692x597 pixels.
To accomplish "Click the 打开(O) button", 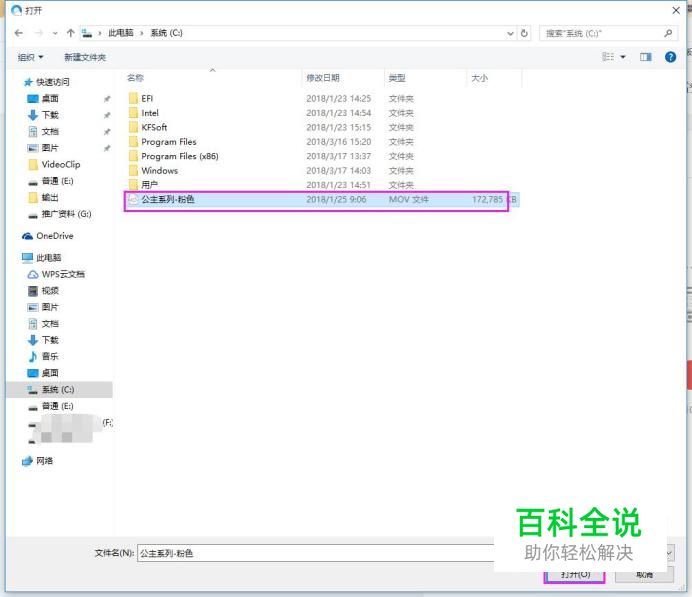I will (575, 574).
